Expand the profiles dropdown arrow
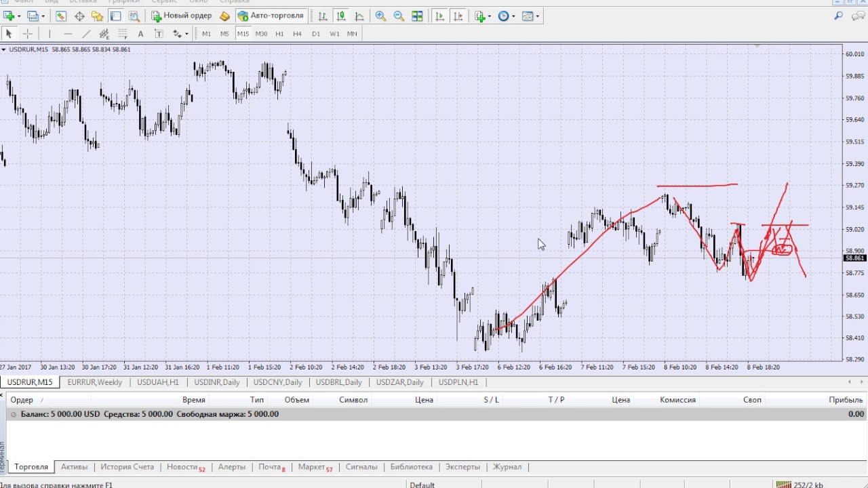Screen dimensions: 868x488 click(42, 16)
